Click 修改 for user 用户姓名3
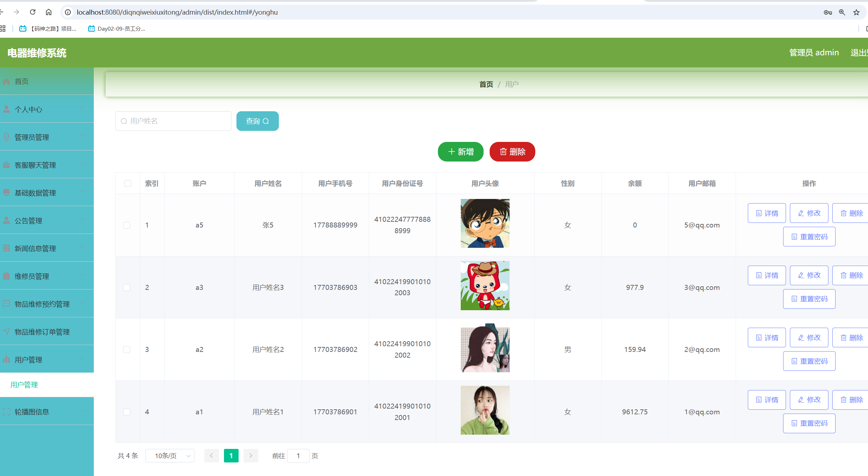Image resolution: width=868 pixels, height=476 pixels. [x=809, y=275]
